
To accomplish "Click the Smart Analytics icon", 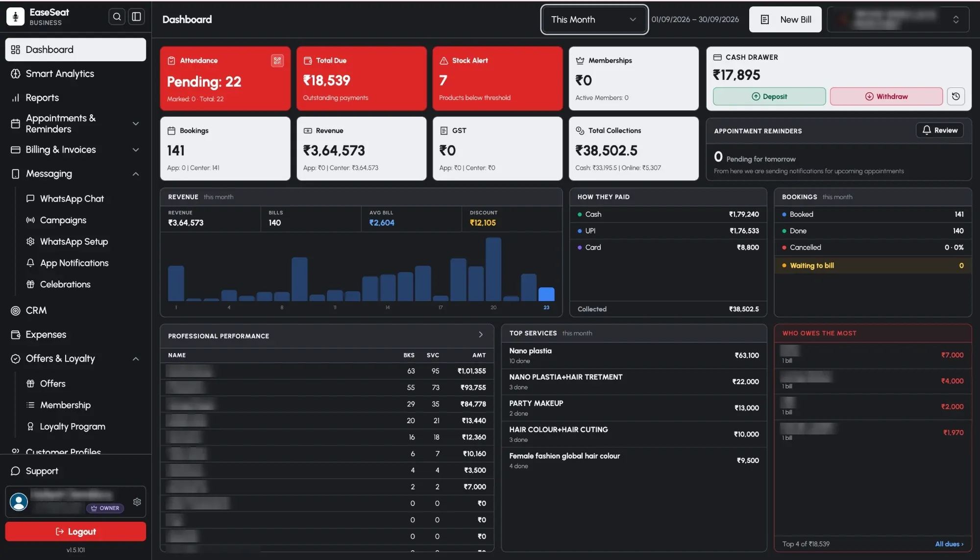I will click(x=16, y=74).
